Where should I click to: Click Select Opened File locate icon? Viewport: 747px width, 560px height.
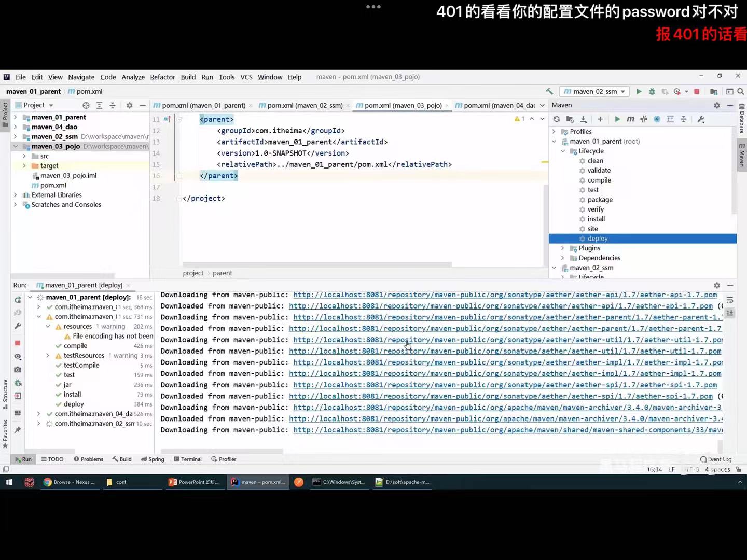[86, 105]
